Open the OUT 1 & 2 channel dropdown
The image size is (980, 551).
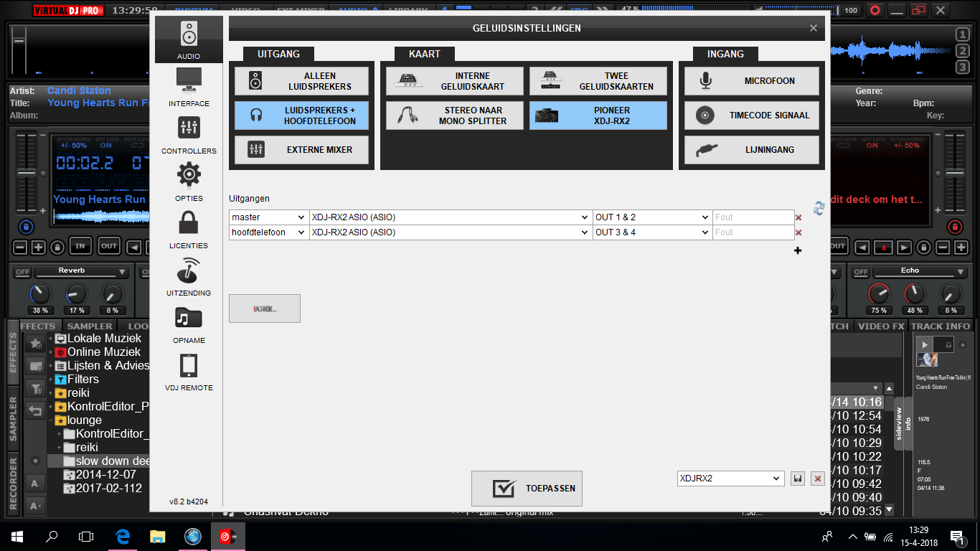coord(653,217)
